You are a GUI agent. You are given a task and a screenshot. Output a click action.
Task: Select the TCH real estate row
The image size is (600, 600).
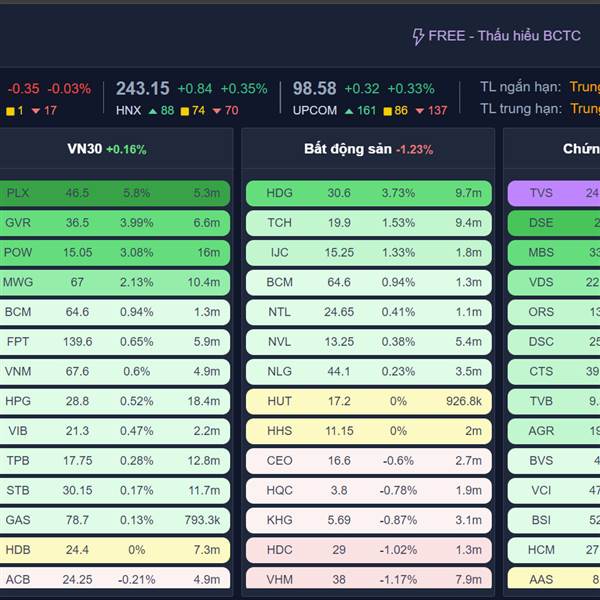pyautogui.click(x=368, y=223)
